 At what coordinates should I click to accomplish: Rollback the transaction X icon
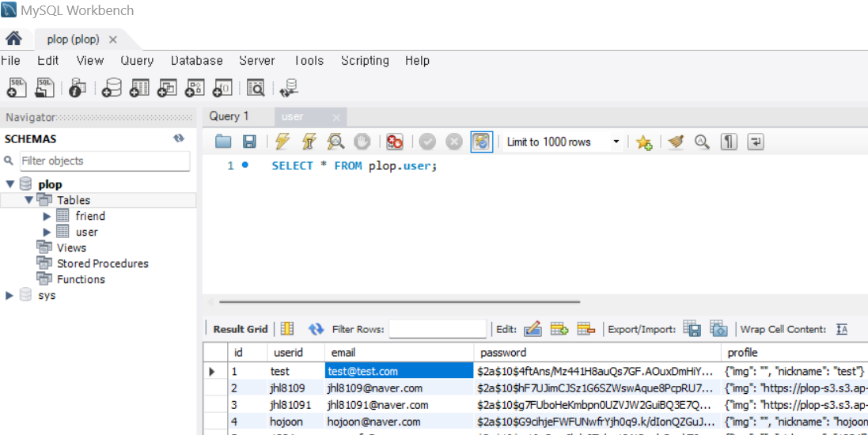click(454, 142)
